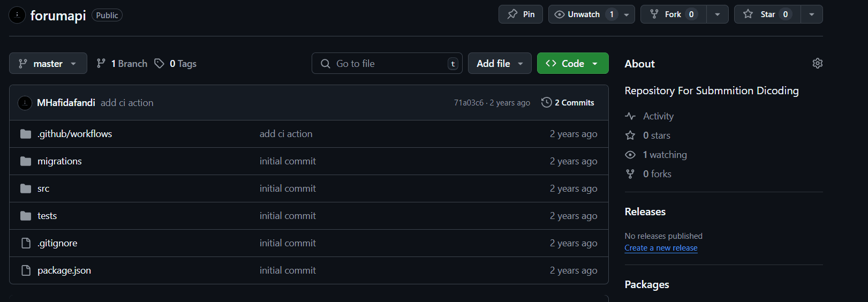Viewport: 868px width, 302px height.
Task: Open add ci action commit in workflows row
Action: pos(286,134)
